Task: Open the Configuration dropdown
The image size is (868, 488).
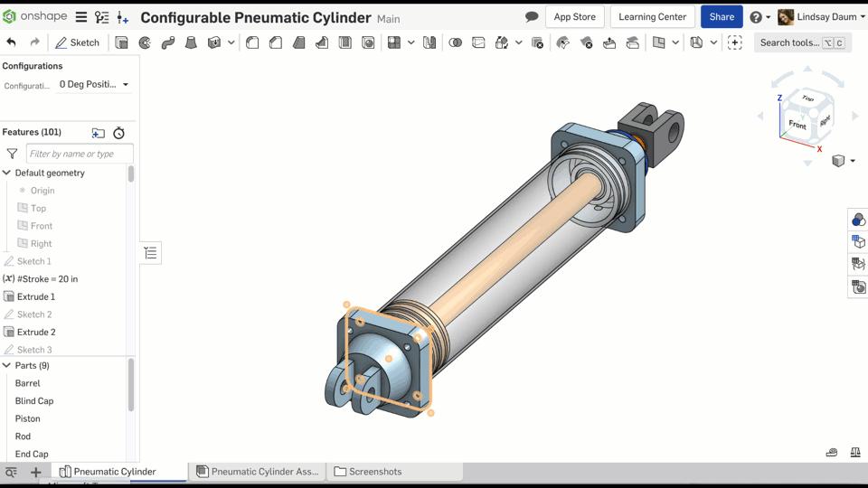Action: pyautogui.click(x=93, y=84)
